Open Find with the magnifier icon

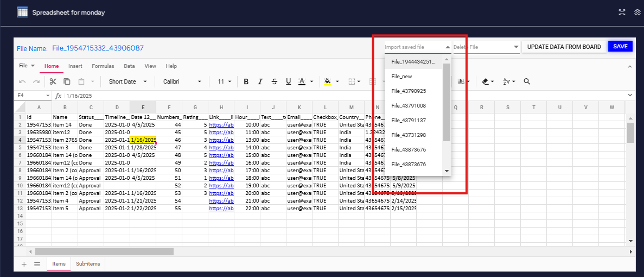pos(527,81)
